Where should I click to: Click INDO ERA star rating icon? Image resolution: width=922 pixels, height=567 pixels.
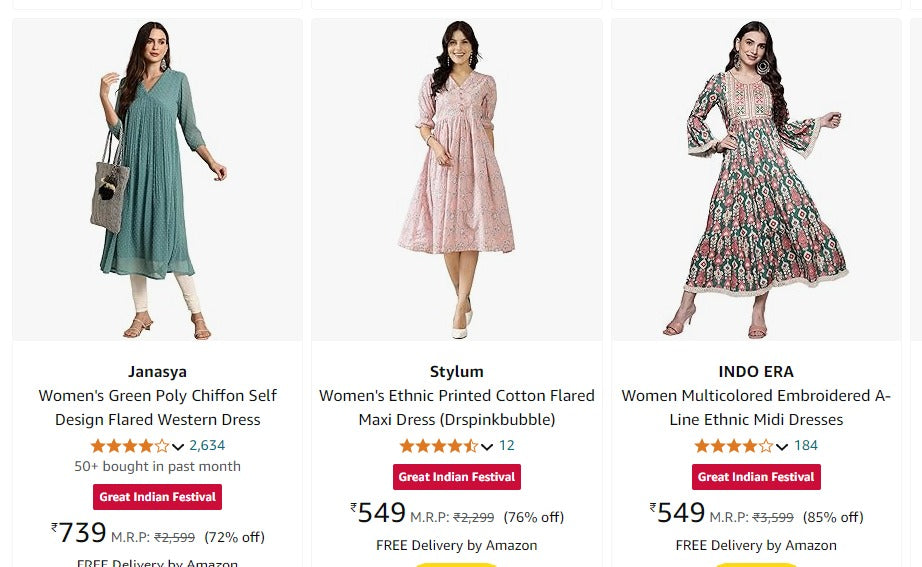point(733,446)
